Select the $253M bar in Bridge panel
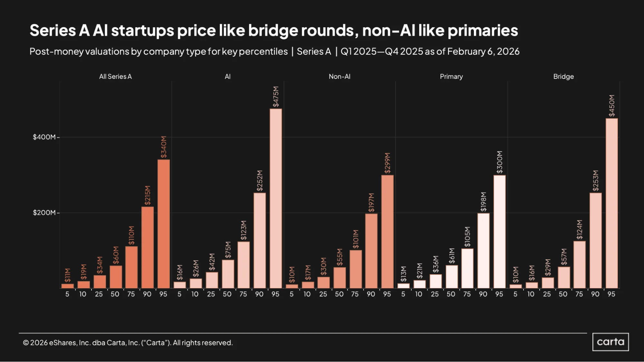Screen dimensions: 644x362 (595, 240)
